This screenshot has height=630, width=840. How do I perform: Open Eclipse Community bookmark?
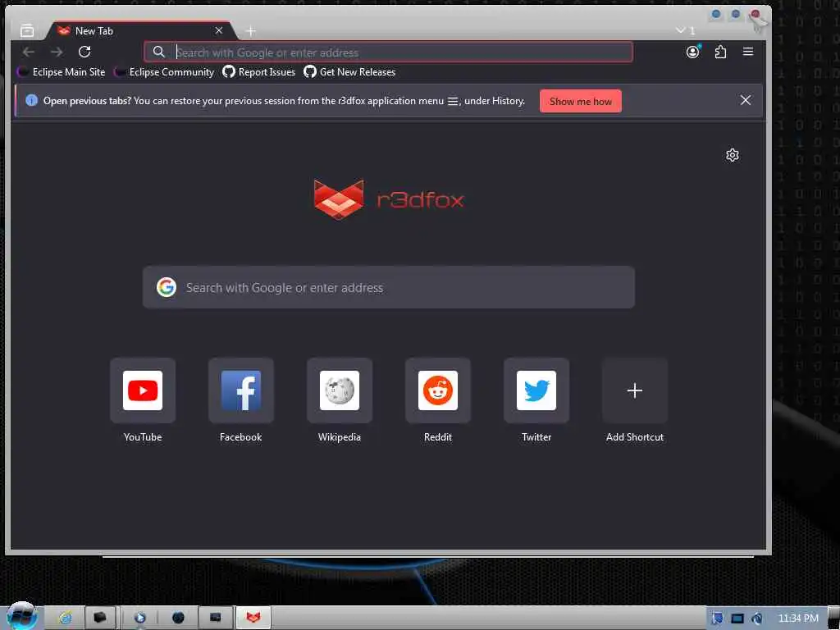tap(165, 72)
